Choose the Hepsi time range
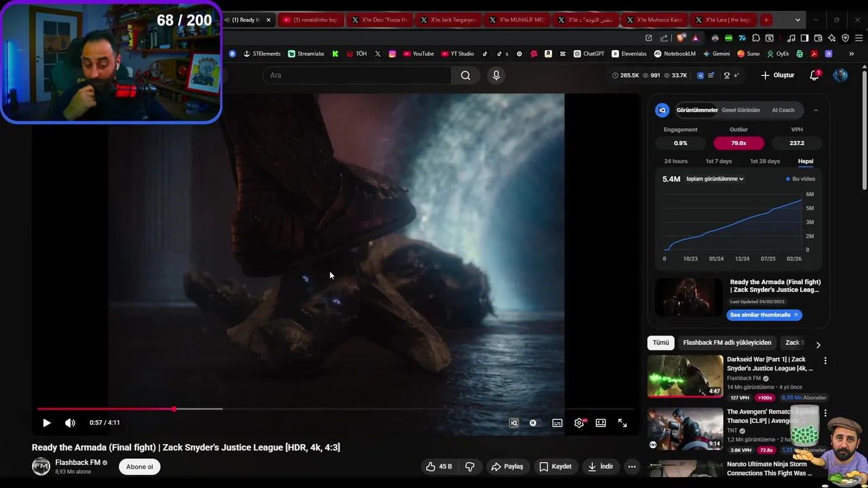 (806, 161)
